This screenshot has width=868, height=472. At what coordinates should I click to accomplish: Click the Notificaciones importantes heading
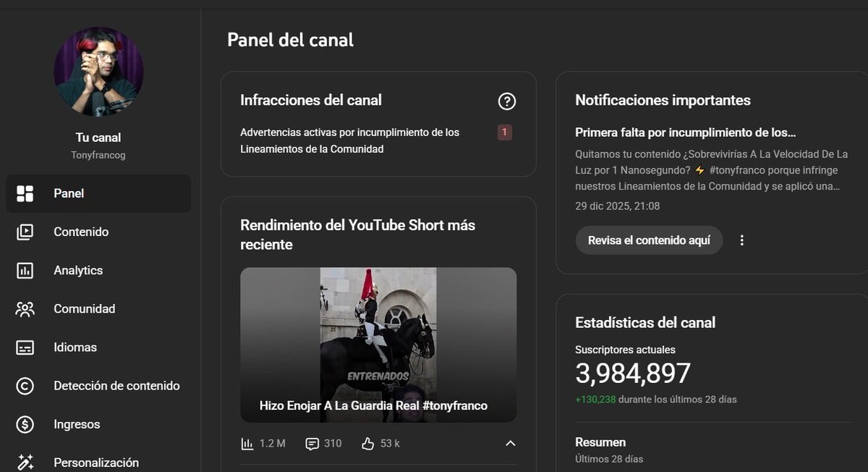[x=663, y=101]
